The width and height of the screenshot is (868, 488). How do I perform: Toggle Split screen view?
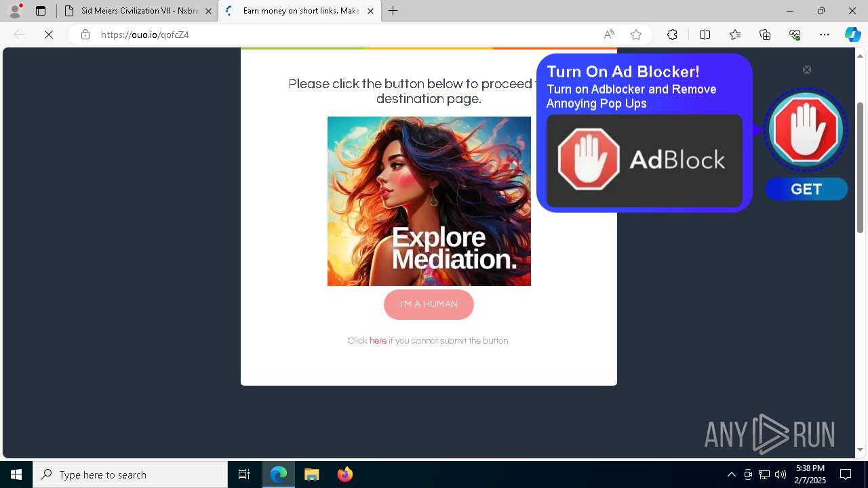[x=705, y=35]
